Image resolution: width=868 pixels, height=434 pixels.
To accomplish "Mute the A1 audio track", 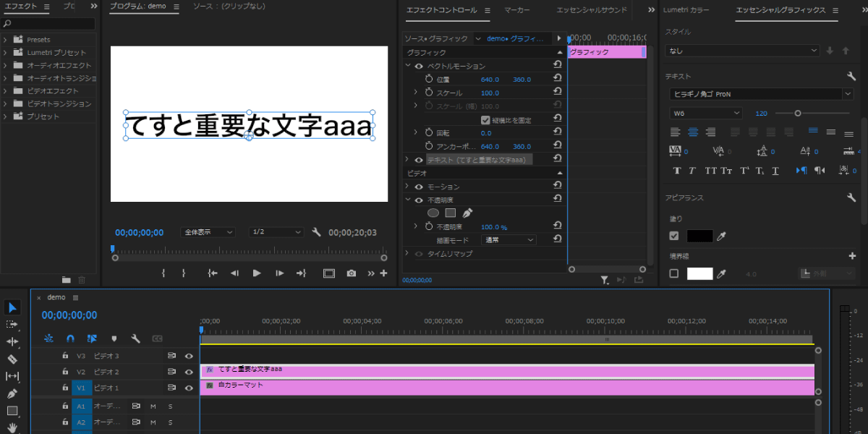I will click(x=153, y=406).
